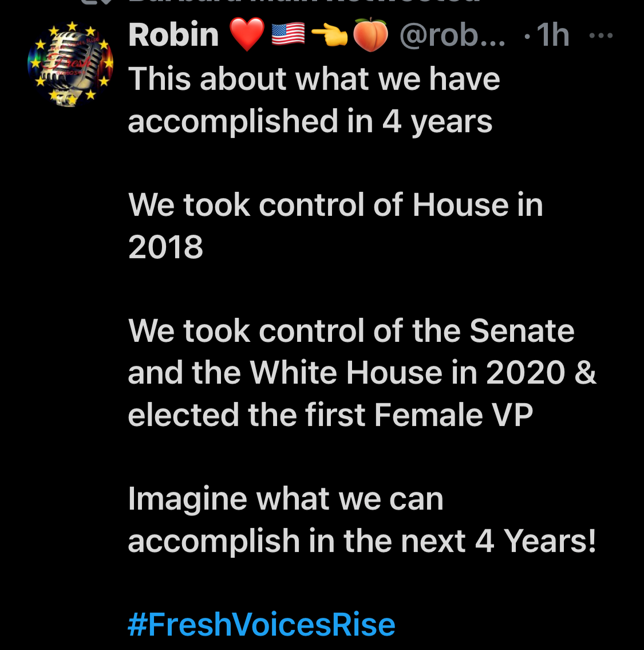Image resolution: width=644 pixels, height=650 pixels.
Task: Click the line 'This about what we have'
Action: click(314, 79)
